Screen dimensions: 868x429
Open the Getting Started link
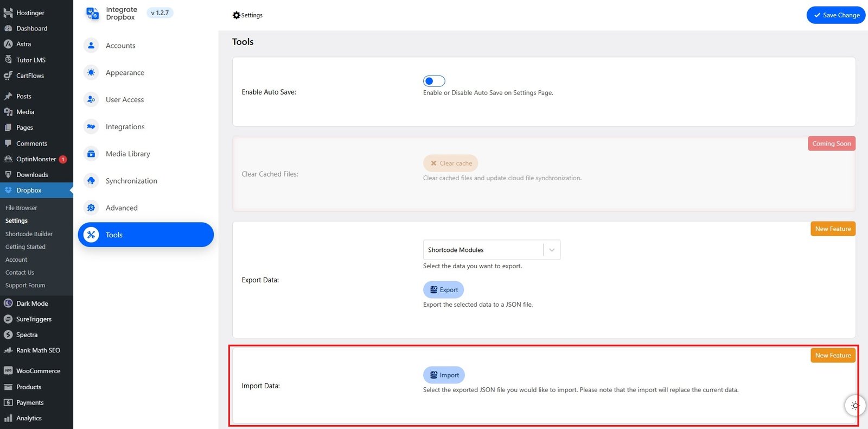click(25, 247)
